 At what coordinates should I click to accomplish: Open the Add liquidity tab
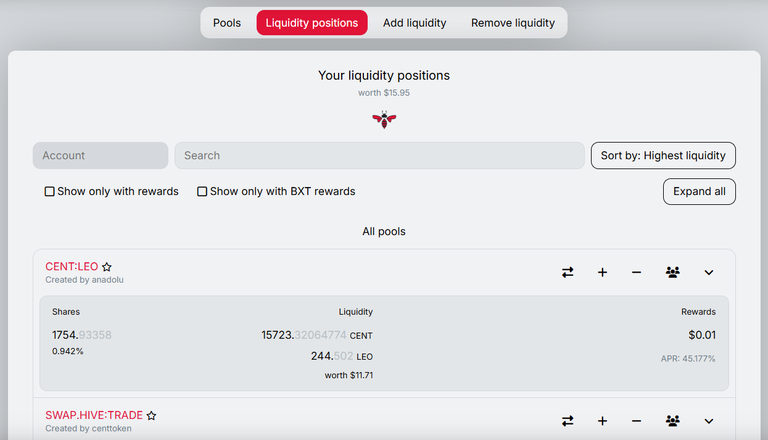(414, 23)
